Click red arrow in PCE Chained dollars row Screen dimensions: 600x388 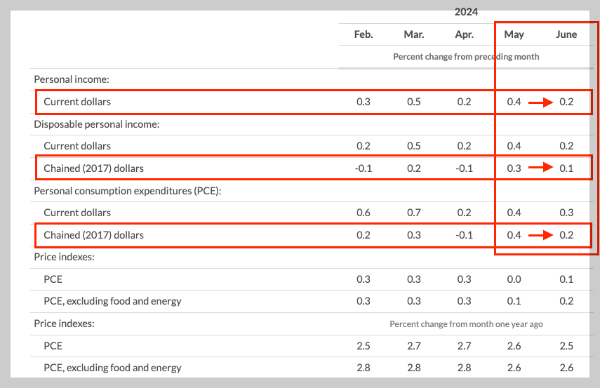(540, 235)
